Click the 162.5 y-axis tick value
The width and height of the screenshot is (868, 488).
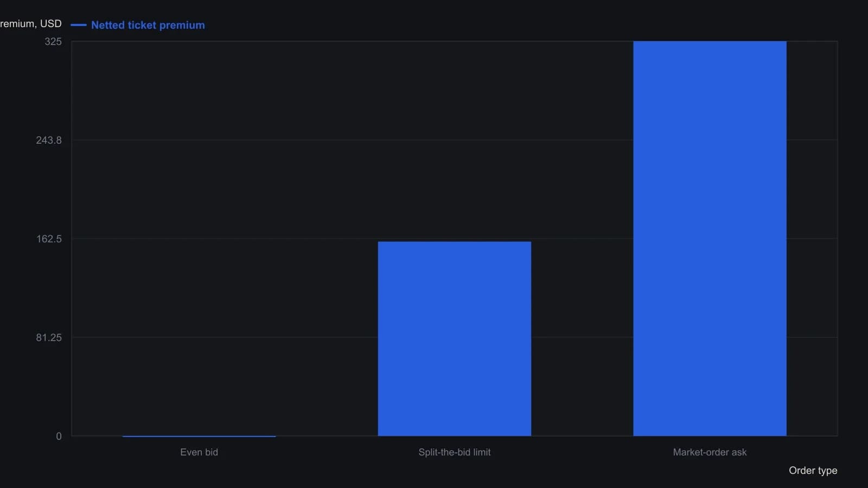[x=49, y=239]
